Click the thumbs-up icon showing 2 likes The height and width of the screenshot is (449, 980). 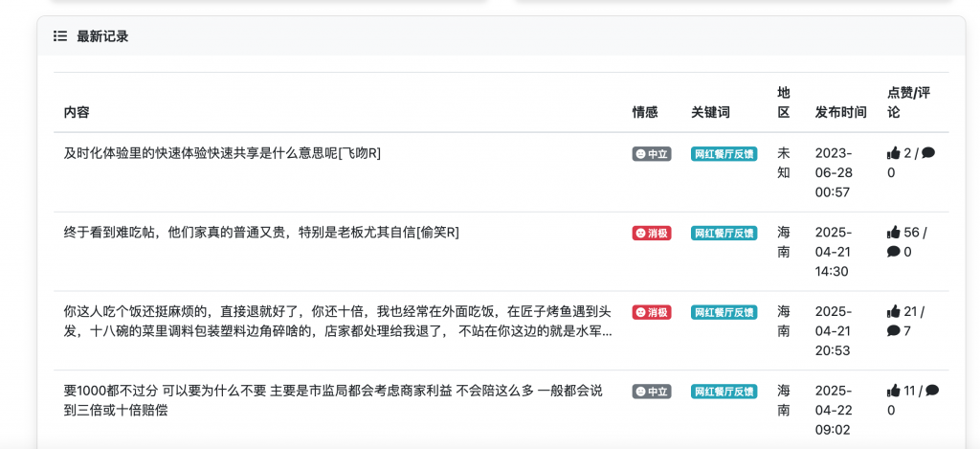click(x=894, y=152)
